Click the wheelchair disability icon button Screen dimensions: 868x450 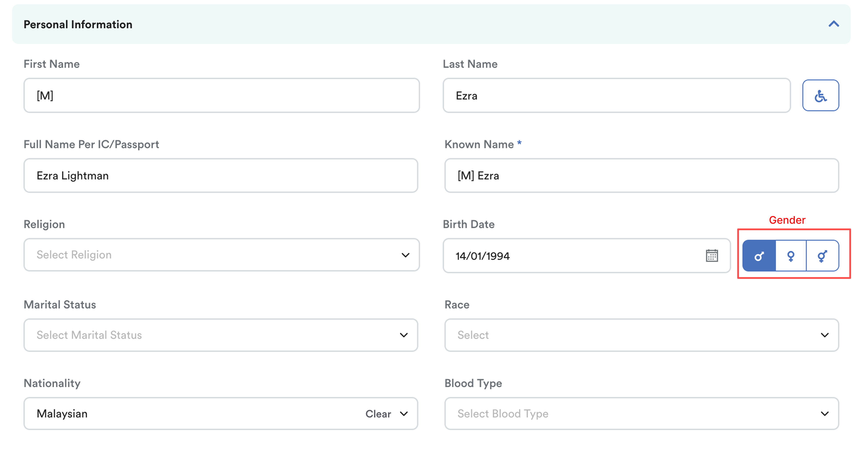820,96
